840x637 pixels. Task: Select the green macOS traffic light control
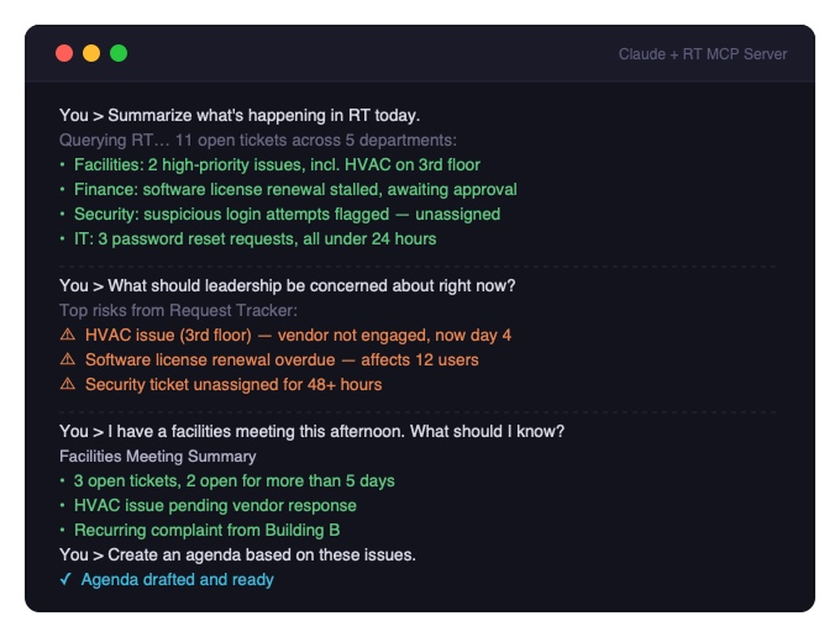[119, 52]
